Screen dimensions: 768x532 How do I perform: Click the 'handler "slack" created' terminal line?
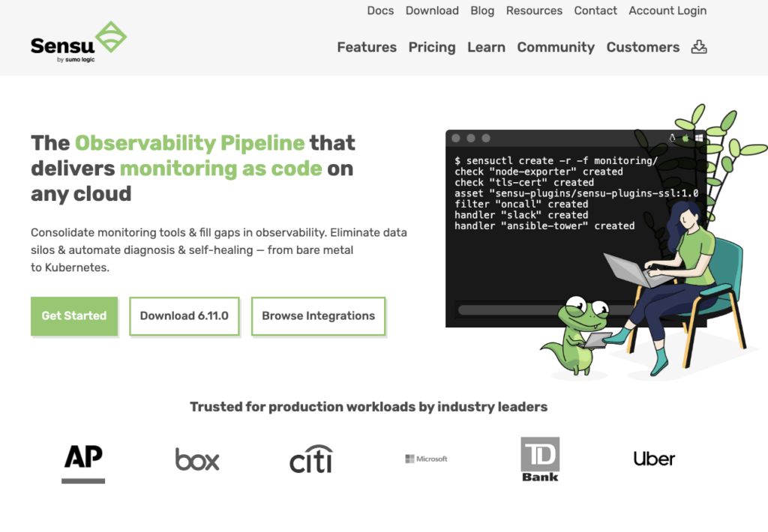click(521, 215)
